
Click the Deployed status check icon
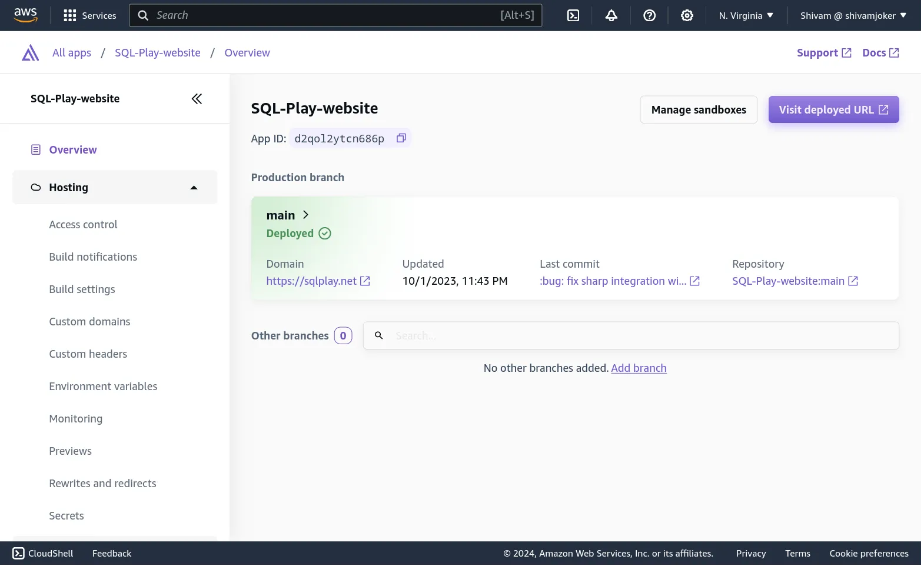click(x=325, y=234)
